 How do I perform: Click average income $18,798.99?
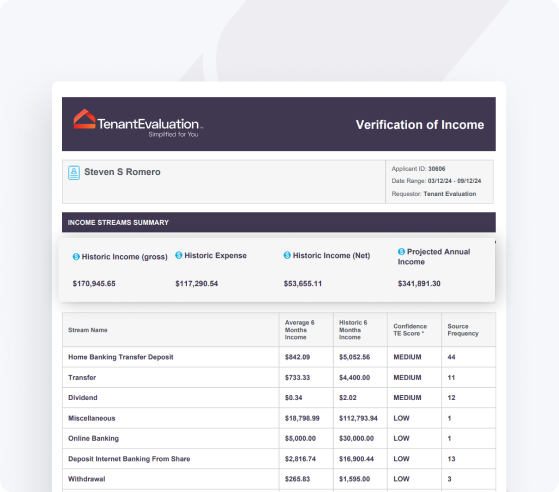[x=302, y=418]
